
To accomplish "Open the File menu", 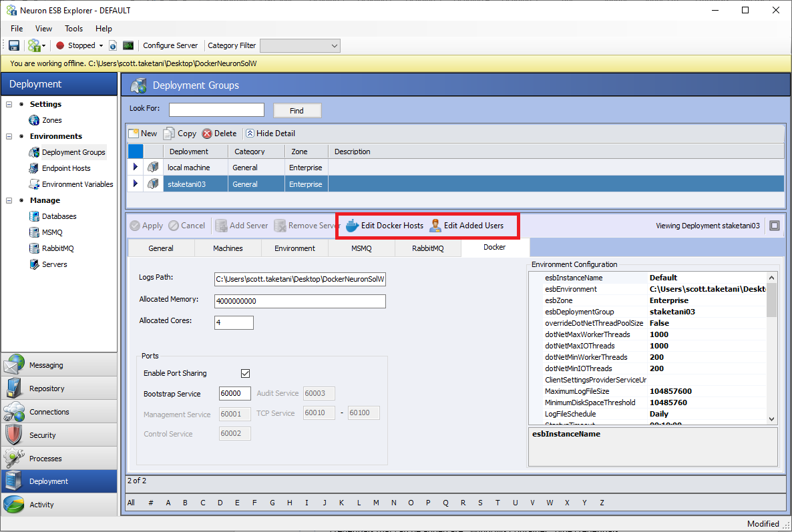I will (x=17, y=29).
